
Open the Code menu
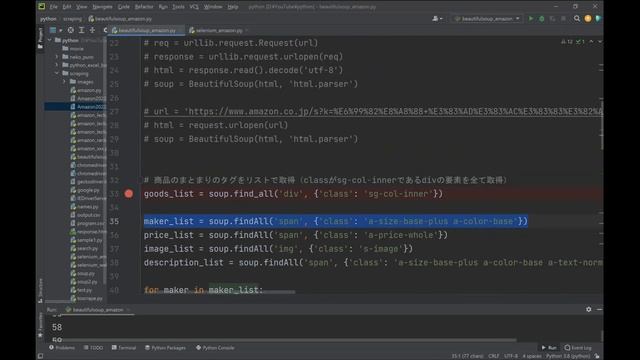(124, 7)
